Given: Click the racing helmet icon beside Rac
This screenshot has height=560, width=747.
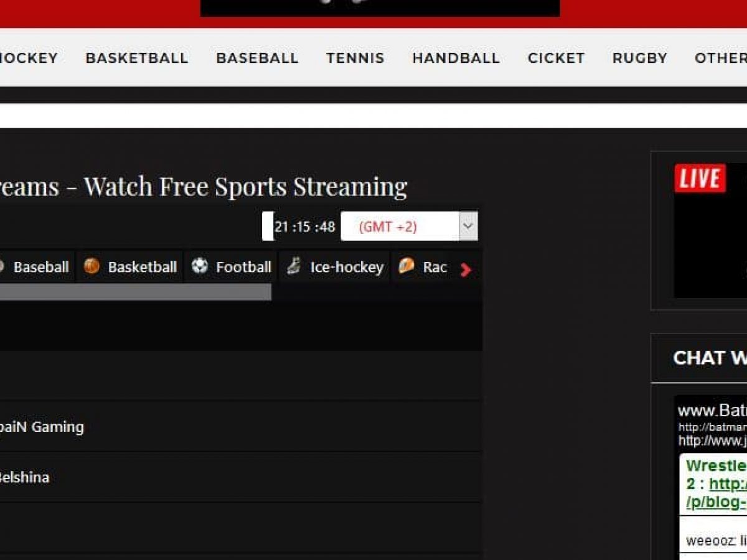Looking at the screenshot, I should (406, 267).
